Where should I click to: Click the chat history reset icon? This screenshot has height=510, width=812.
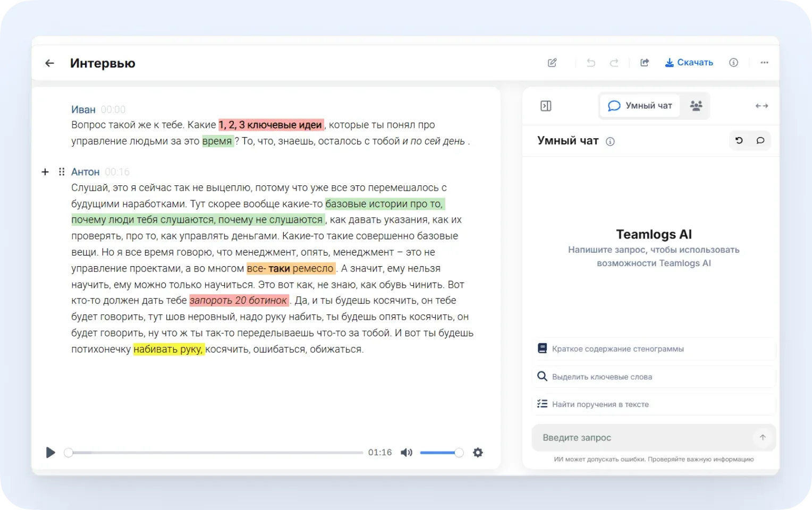739,141
